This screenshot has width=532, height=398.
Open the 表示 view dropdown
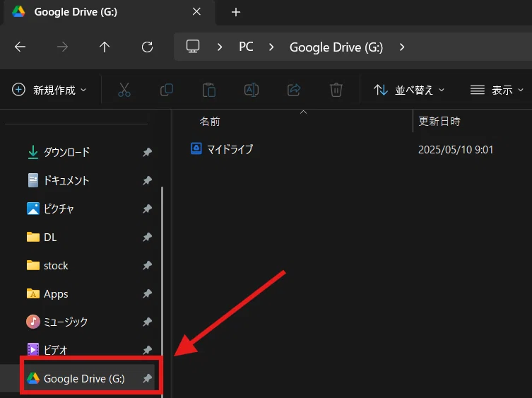click(x=497, y=90)
